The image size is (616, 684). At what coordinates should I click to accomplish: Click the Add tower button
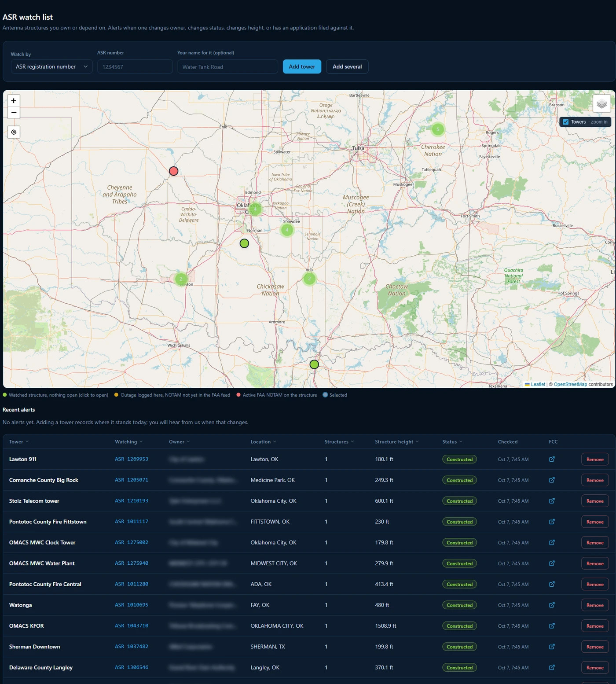coord(302,67)
